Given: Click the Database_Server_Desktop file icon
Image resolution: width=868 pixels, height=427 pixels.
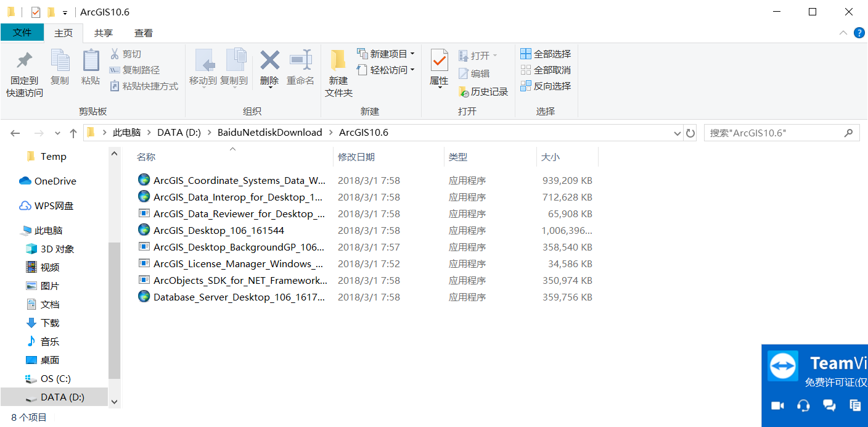Looking at the screenshot, I should point(144,296).
